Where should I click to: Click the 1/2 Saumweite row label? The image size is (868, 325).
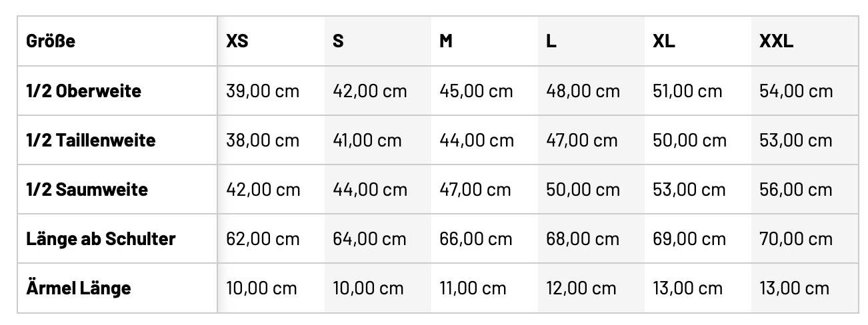click(87, 190)
